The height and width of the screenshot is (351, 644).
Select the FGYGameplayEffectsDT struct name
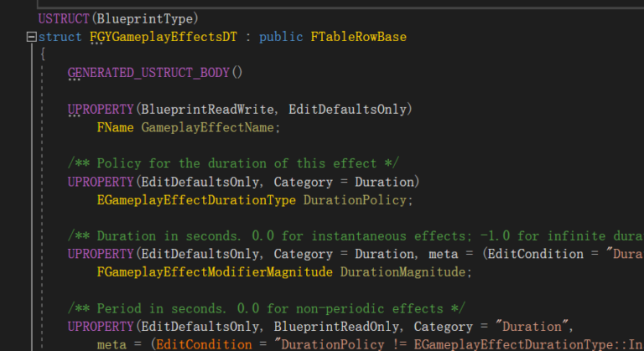click(164, 37)
